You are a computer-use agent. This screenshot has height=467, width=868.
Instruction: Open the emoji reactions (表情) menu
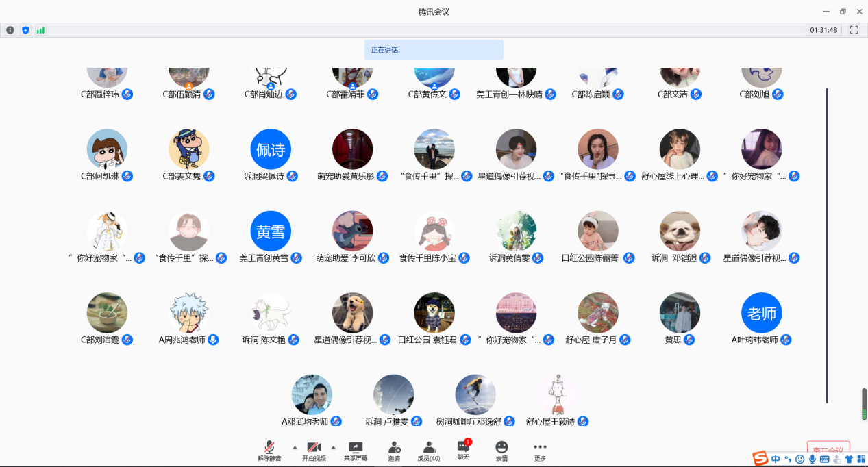[x=501, y=451]
